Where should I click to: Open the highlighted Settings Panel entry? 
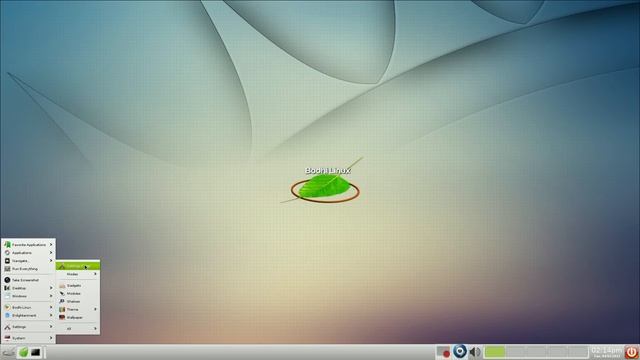pos(78,266)
